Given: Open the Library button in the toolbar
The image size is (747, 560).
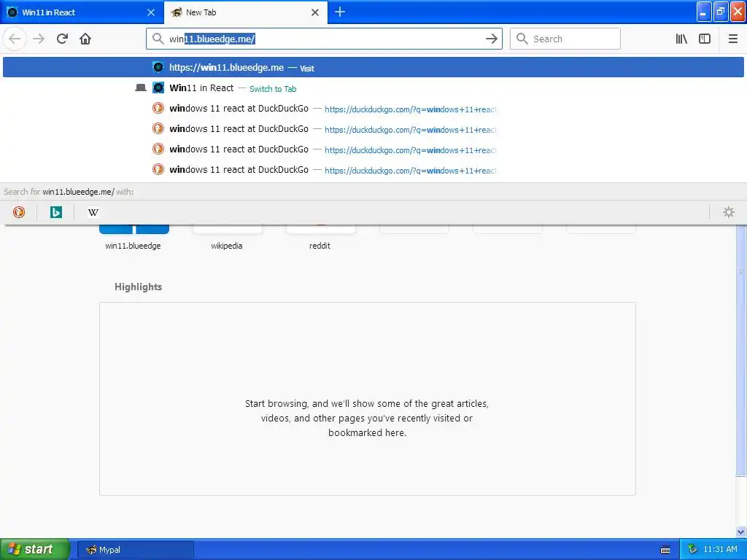Looking at the screenshot, I should click(x=681, y=39).
